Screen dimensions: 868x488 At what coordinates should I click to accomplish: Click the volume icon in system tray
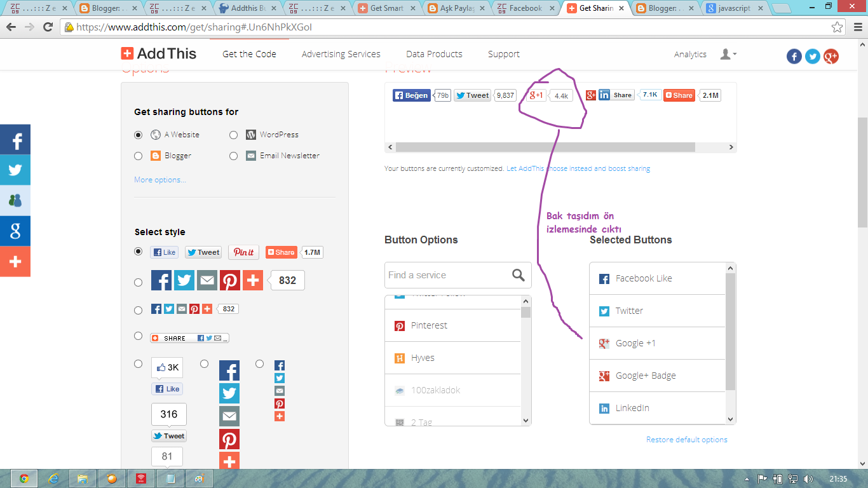click(x=808, y=478)
